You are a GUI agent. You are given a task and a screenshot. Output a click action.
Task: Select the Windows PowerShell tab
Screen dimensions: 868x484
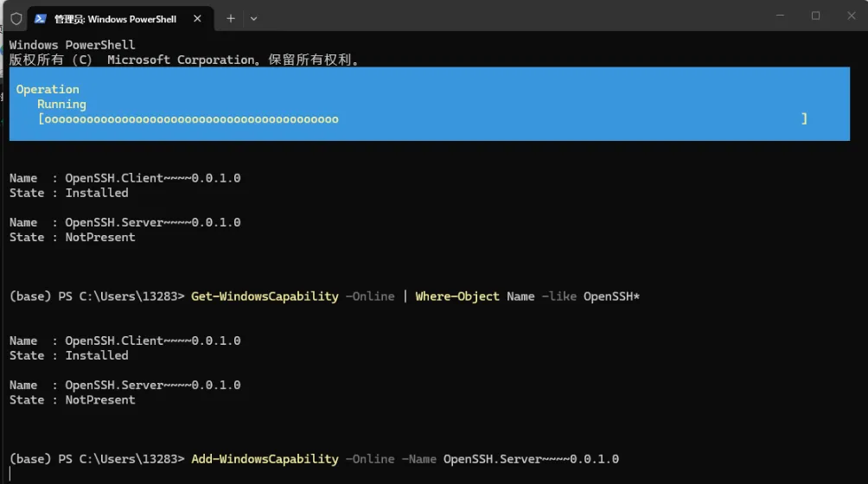(x=120, y=19)
